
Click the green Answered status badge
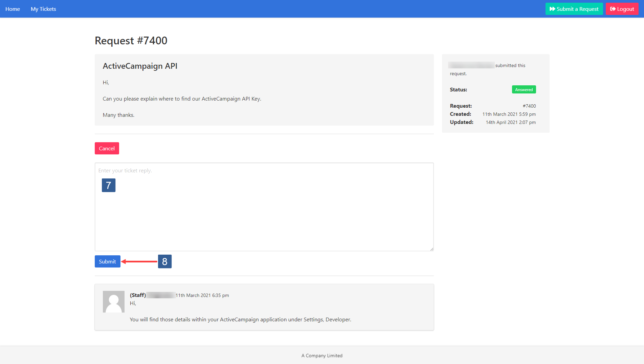click(x=524, y=89)
